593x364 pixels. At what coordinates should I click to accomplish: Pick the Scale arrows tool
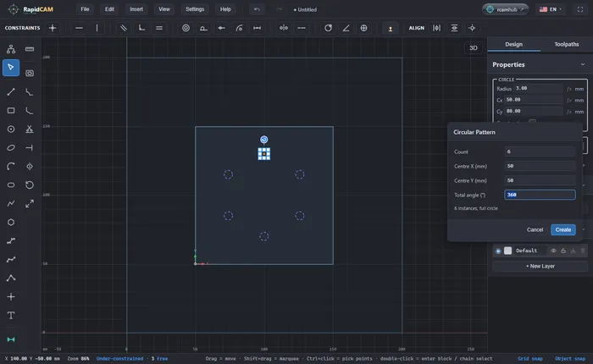[x=30, y=204]
